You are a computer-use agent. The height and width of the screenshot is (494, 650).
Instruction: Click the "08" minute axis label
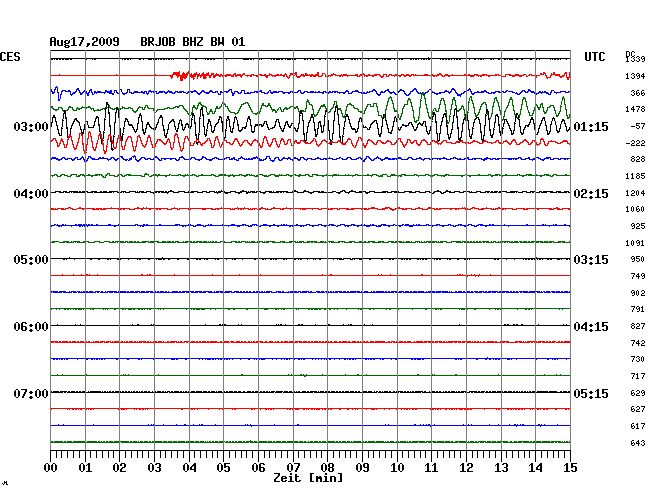[327, 468]
